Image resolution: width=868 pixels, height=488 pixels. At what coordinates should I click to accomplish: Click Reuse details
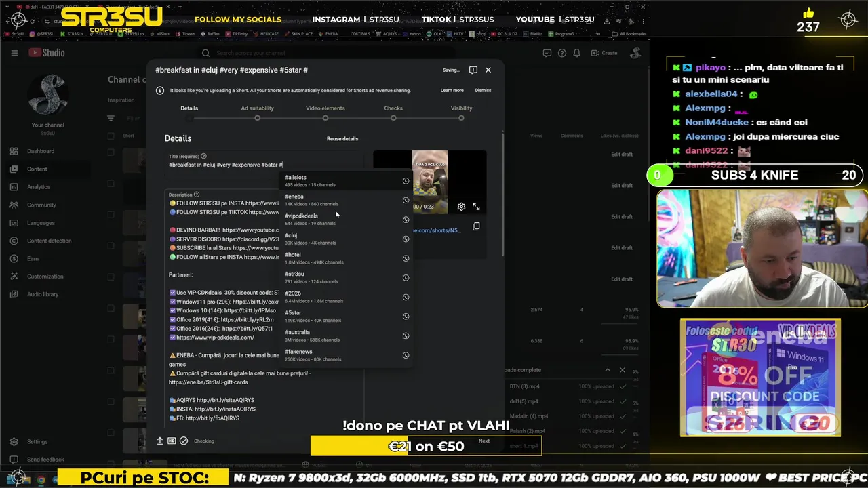pyautogui.click(x=342, y=139)
